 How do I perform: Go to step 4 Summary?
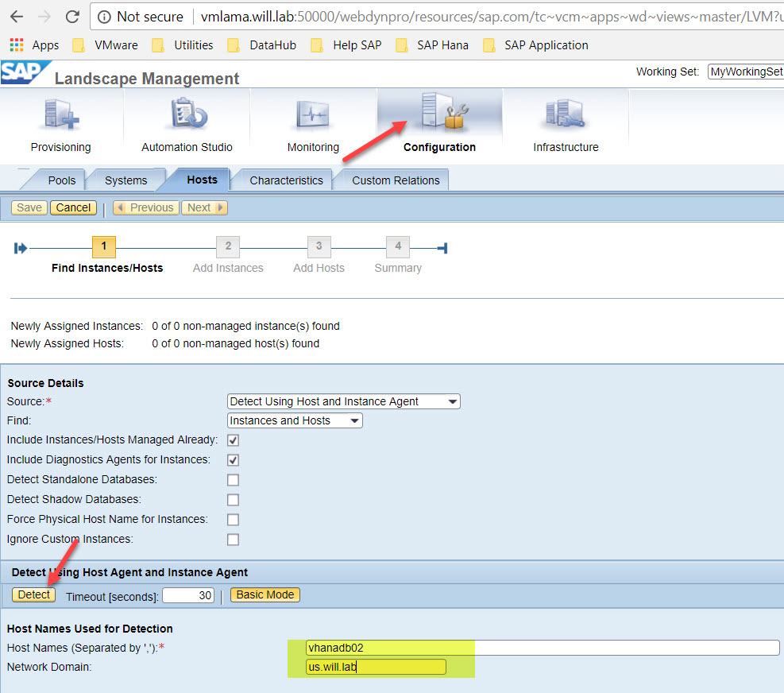point(398,246)
